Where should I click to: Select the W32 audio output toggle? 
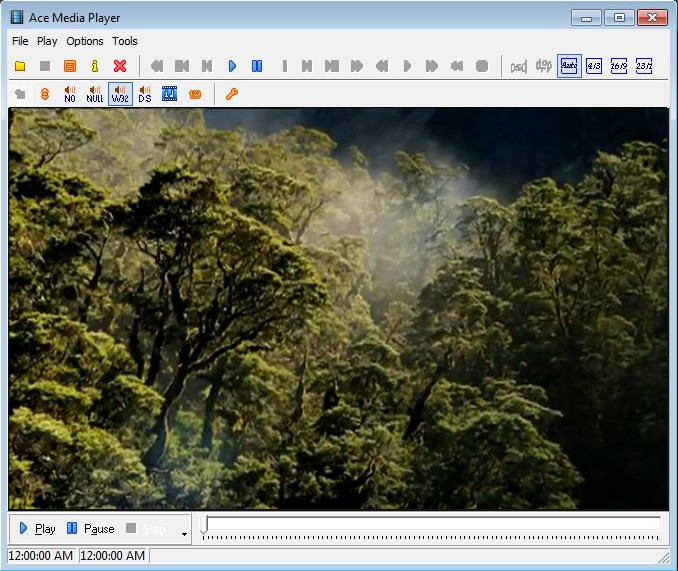coord(120,94)
